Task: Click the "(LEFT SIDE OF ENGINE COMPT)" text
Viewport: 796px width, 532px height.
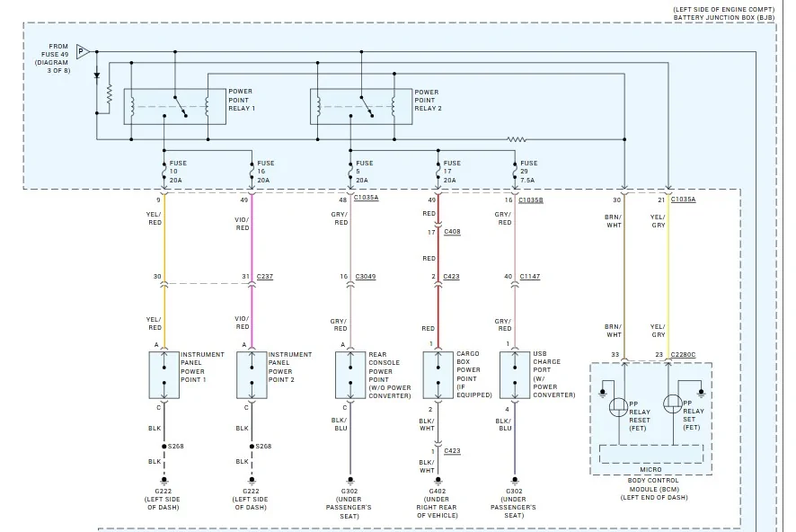Action: (x=724, y=10)
